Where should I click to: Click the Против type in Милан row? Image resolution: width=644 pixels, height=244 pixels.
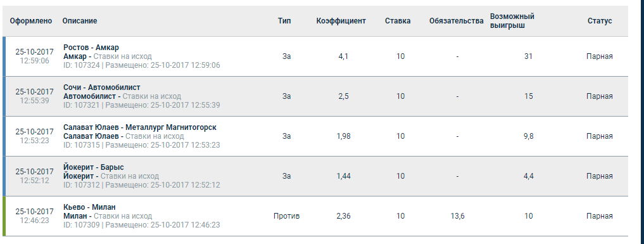tap(287, 216)
